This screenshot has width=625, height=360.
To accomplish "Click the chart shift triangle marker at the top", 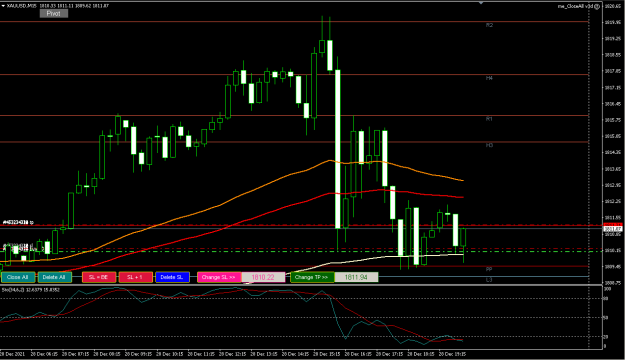I will coord(481,3).
